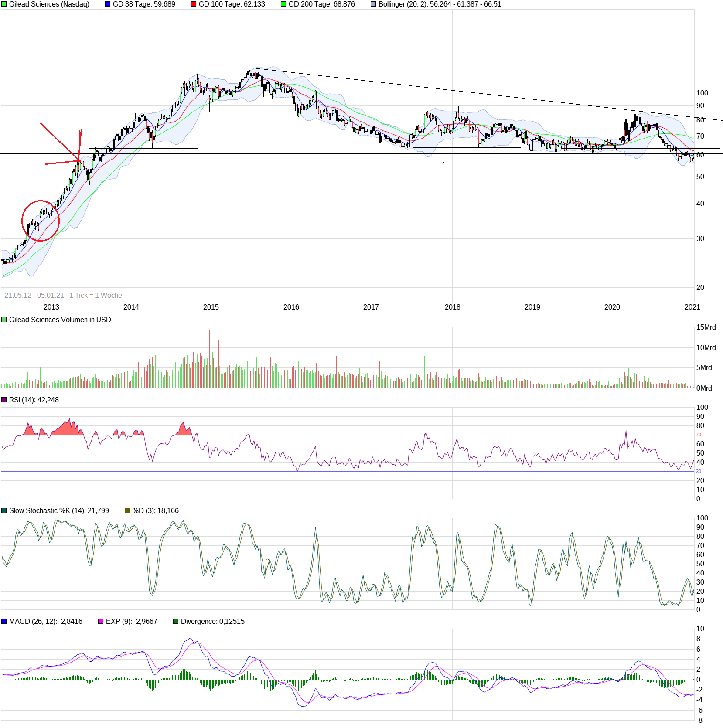Click the magenta EXP (9) legend square
This screenshot has width=723, height=728.
click(x=101, y=622)
